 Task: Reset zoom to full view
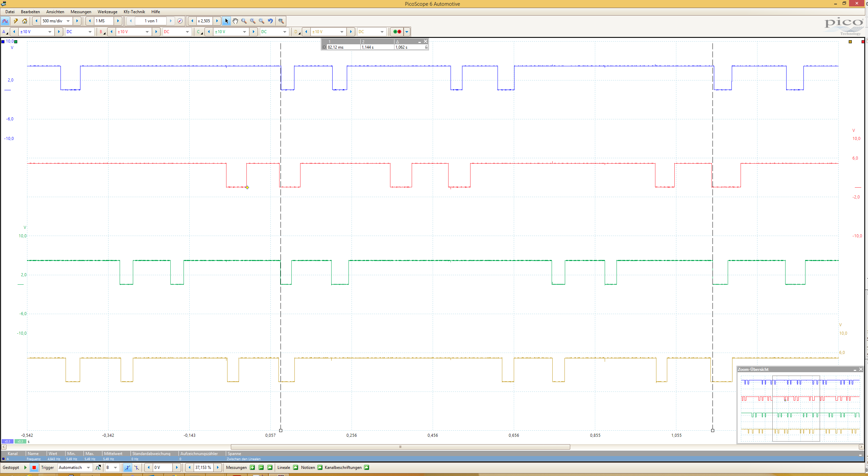[281, 21]
